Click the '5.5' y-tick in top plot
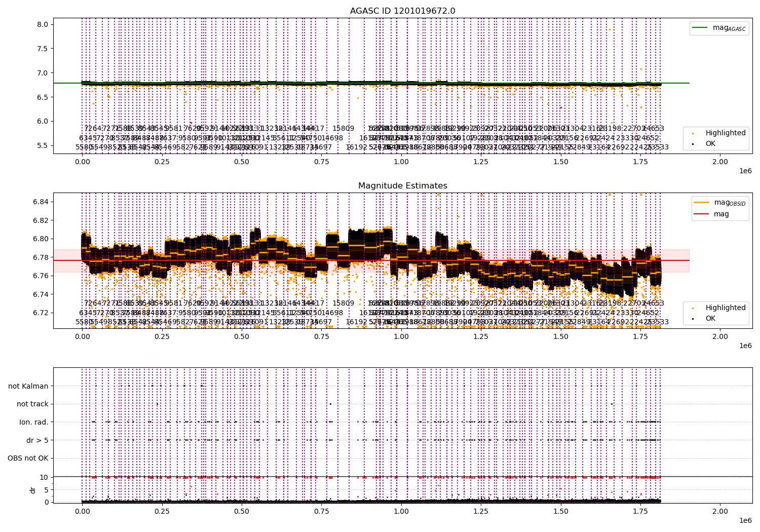760x532 pixels. [x=43, y=145]
